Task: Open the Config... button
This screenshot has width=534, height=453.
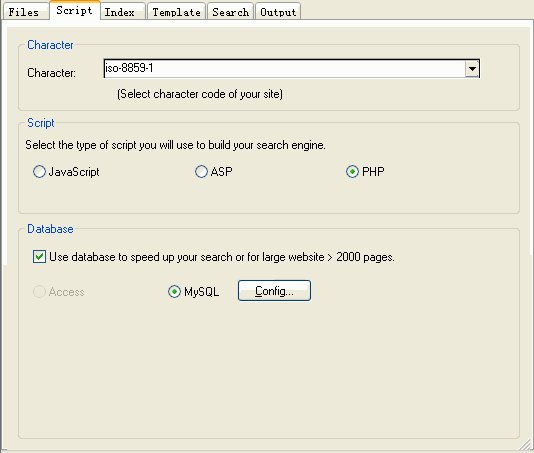Action: (274, 291)
